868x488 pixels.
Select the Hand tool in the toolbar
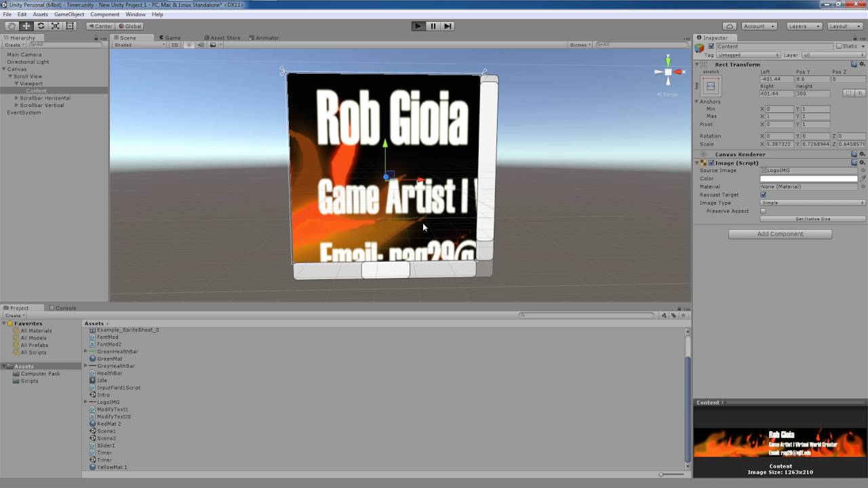point(12,26)
